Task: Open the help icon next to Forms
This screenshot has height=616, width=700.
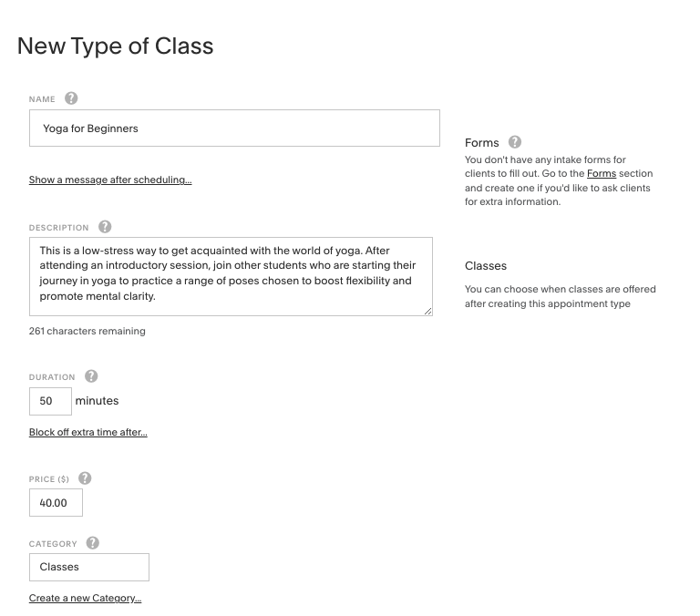Action: click(x=515, y=142)
